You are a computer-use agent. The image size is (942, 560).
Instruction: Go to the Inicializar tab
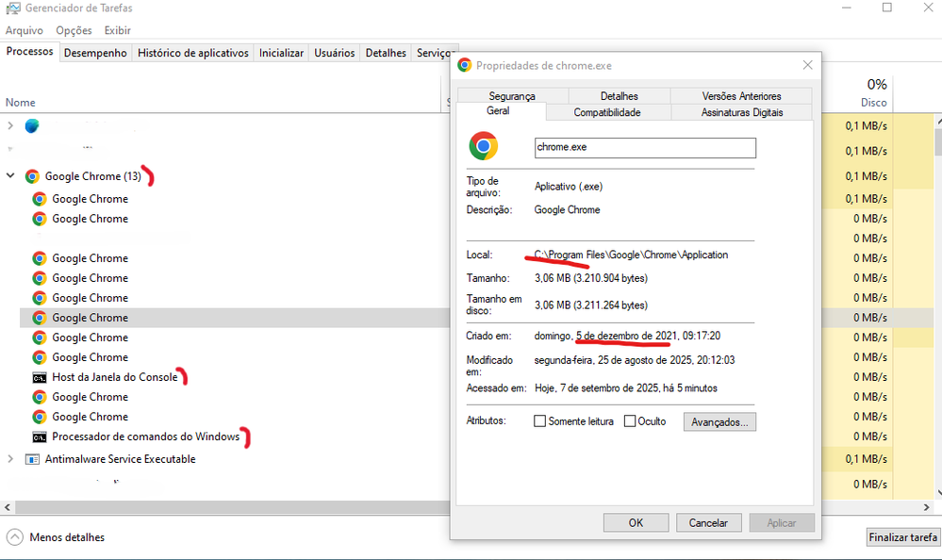[281, 53]
